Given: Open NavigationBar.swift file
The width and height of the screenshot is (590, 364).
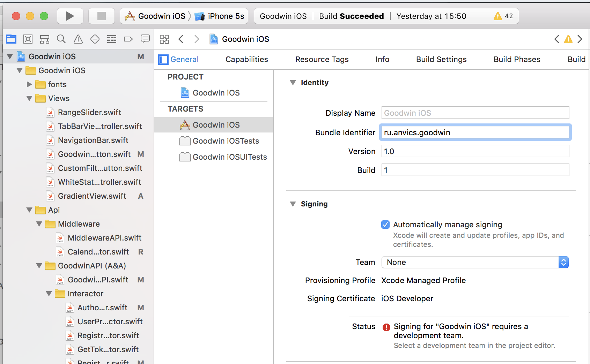Looking at the screenshot, I should click(93, 140).
